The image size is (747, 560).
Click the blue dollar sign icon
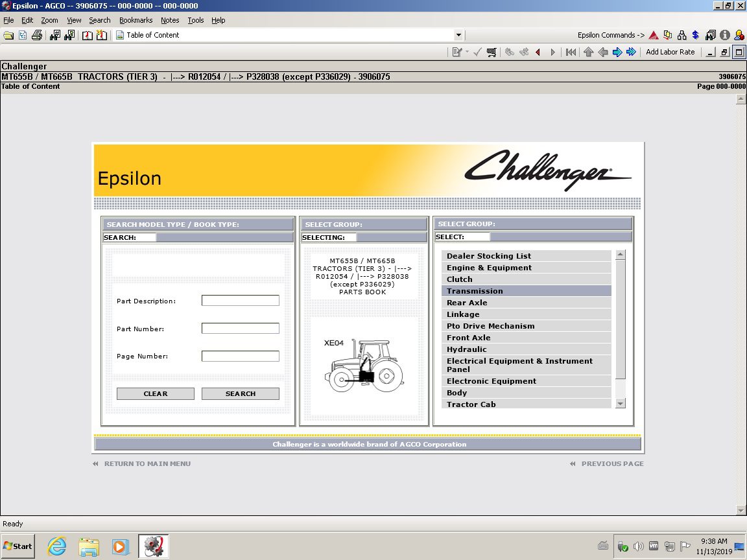[696, 35]
